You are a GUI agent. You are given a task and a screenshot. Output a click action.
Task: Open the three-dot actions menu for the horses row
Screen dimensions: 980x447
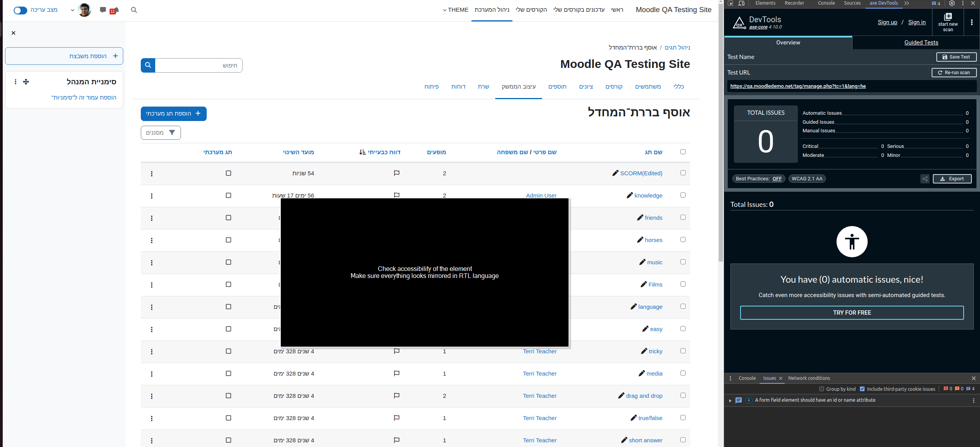152,240
